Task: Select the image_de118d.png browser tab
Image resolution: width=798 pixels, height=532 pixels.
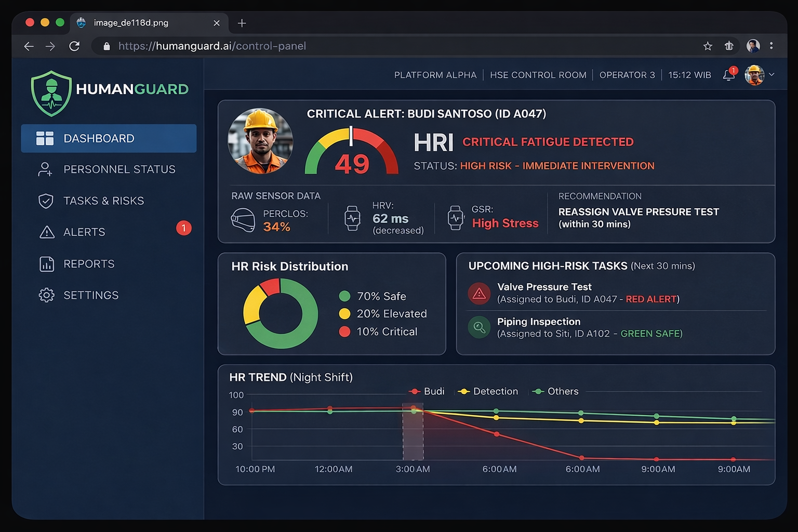Action: coord(130,22)
